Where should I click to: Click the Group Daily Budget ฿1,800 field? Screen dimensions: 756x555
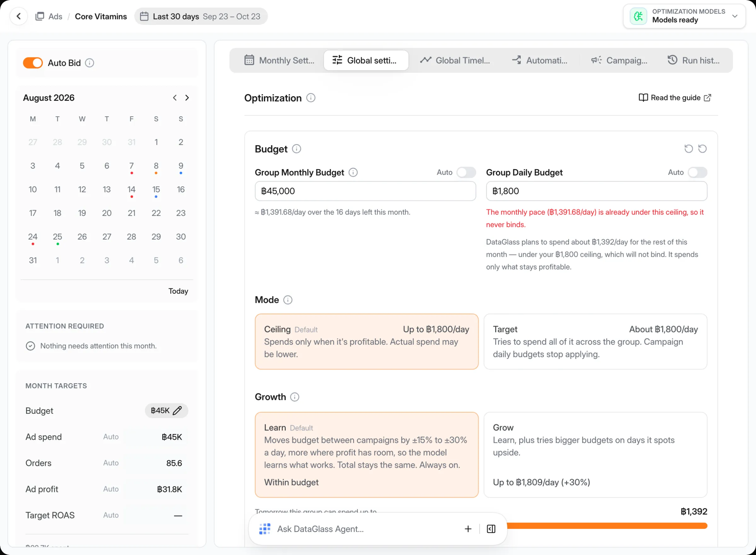pos(597,191)
